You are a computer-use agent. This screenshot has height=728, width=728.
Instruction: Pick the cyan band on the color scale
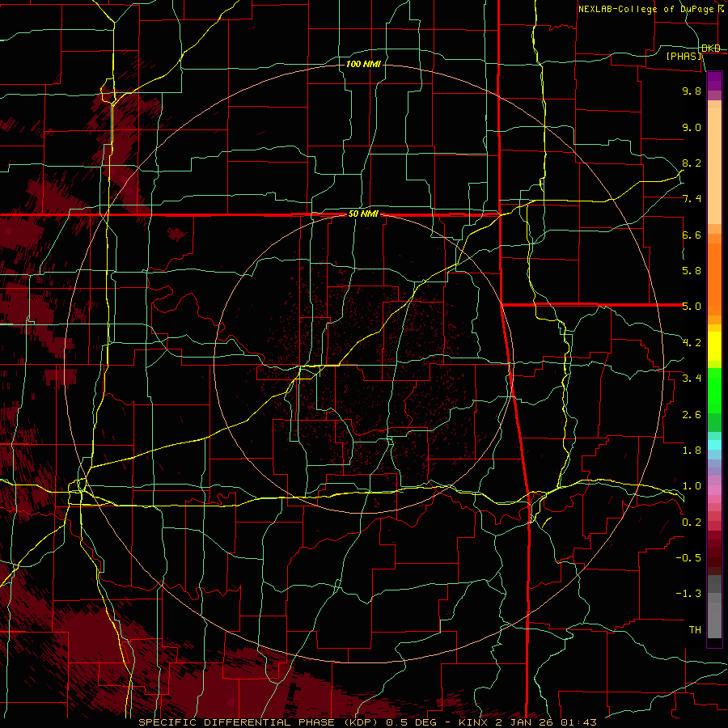coord(714,445)
